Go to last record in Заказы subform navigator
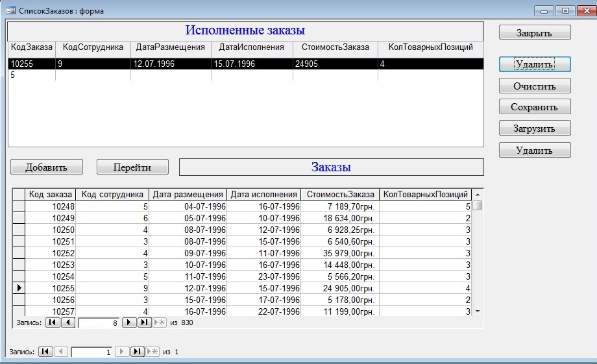 click(144, 322)
